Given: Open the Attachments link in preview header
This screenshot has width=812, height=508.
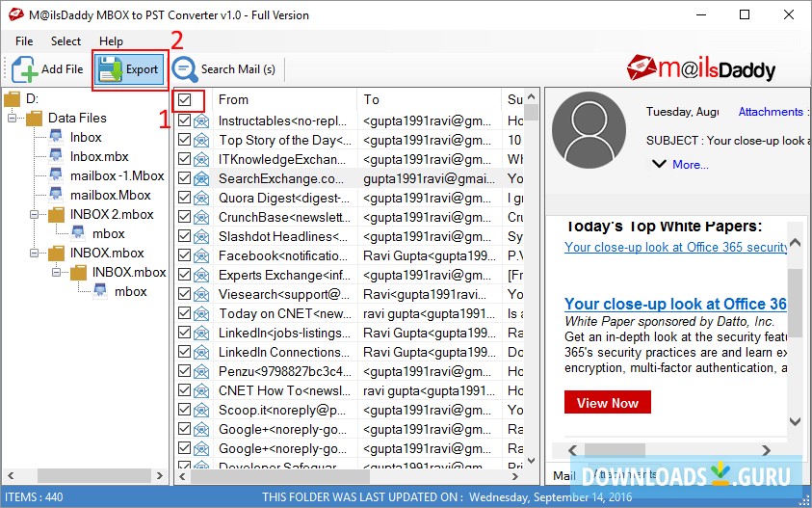Looking at the screenshot, I should 772,112.
